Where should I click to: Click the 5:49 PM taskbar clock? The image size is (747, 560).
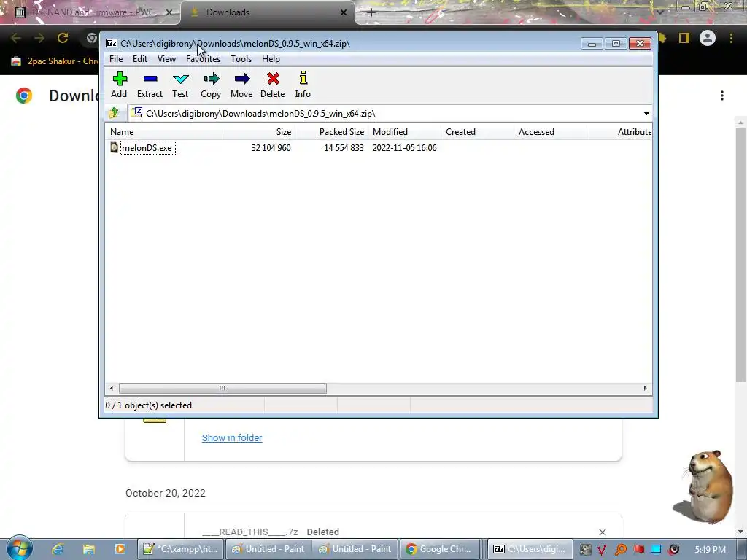pos(710,550)
